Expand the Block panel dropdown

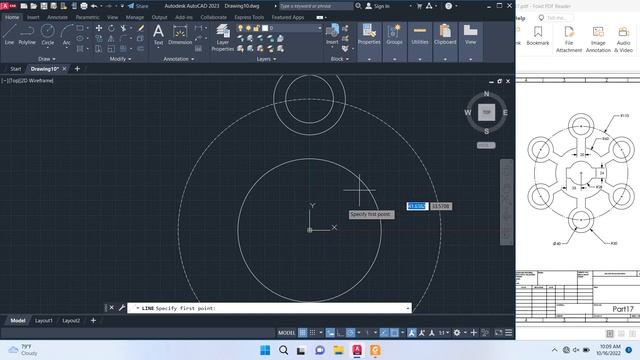[x=340, y=59]
